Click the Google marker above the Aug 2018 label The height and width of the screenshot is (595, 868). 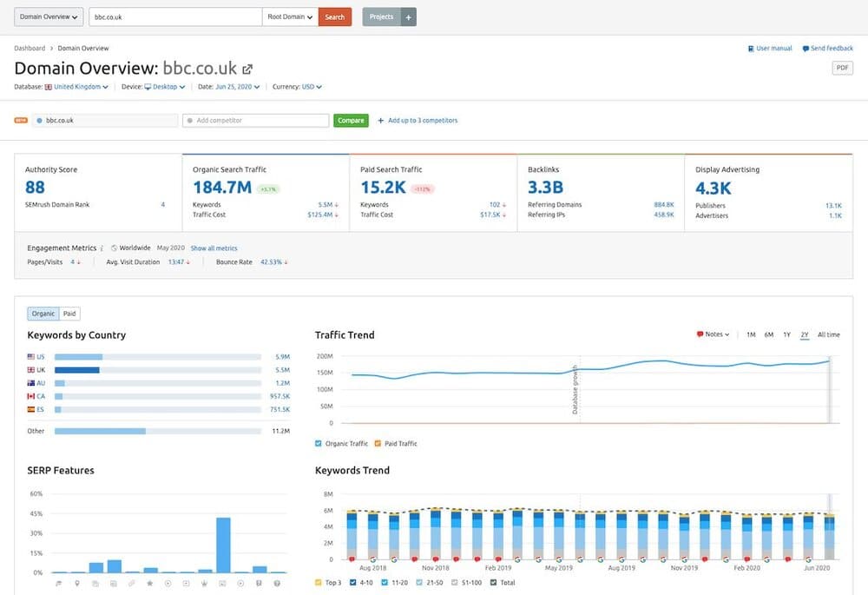(x=372, y=559)
